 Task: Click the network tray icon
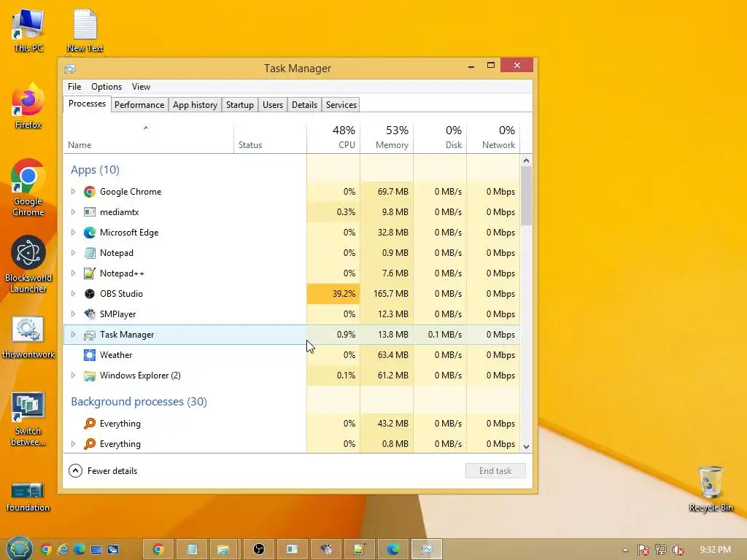coord(661,550)
